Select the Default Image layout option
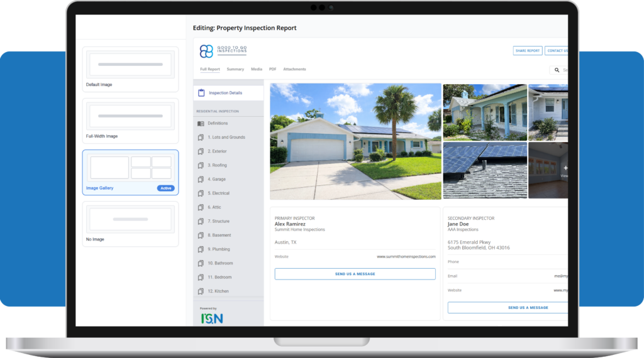Image resolution: width=644 pixels, height=358 pixels. pyautogui.click(x=130, y=69)
